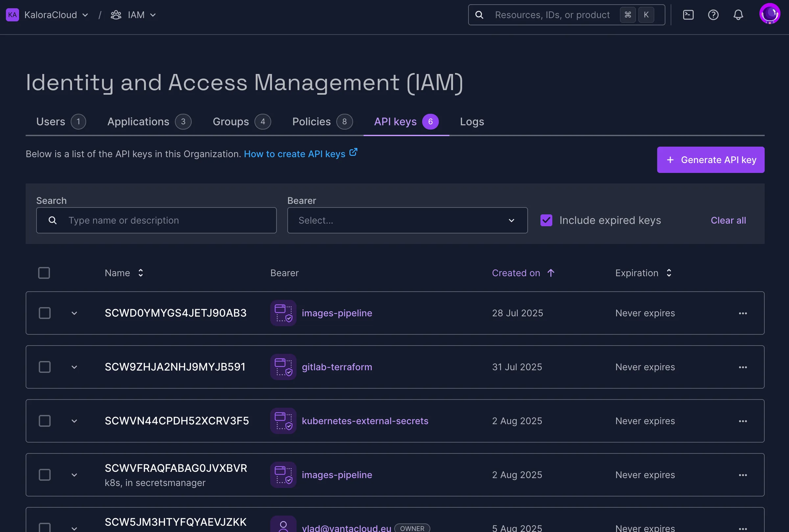Open the Bearer Select dropdown
This screenshot has width=789, height=532.
tap(407, 221)
